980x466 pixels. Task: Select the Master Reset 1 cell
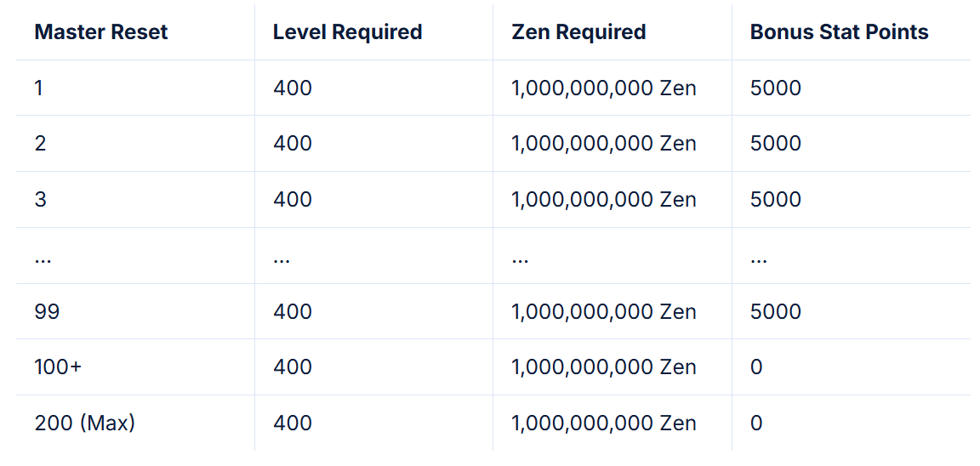(39, 88)
